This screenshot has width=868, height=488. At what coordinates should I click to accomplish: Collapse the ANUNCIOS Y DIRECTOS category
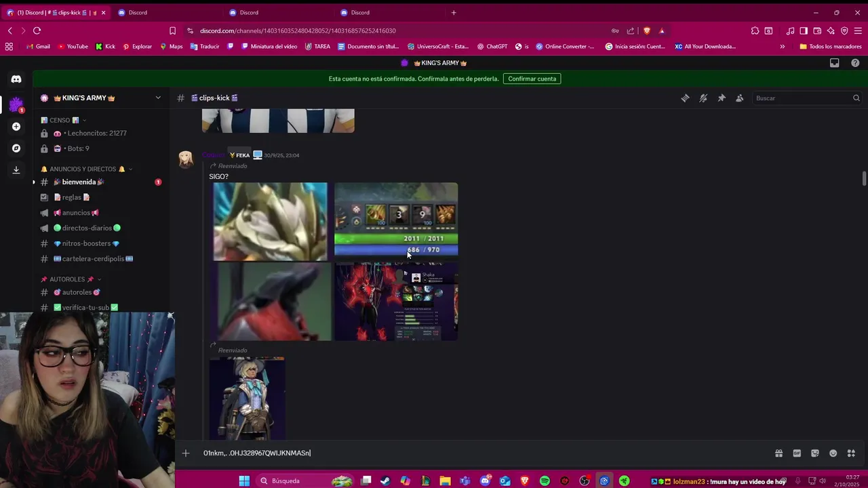click(x=87, y=169)
